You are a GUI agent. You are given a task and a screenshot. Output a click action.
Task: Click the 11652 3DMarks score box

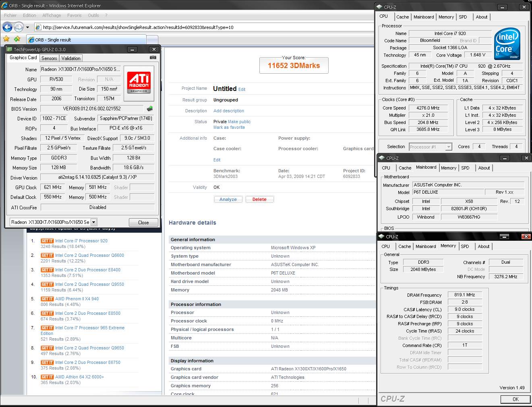[294, 65]
